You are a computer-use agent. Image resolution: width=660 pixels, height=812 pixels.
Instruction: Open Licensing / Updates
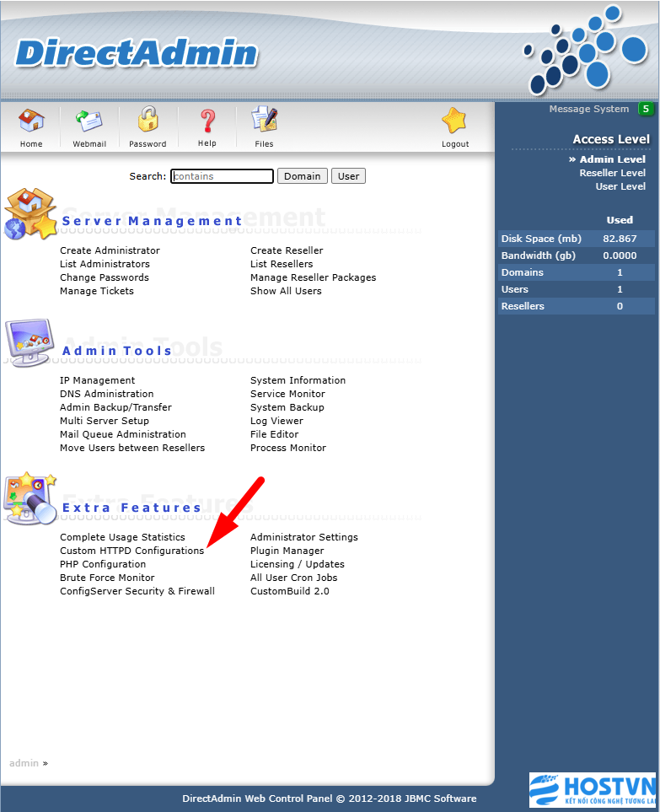click(298, 564)
